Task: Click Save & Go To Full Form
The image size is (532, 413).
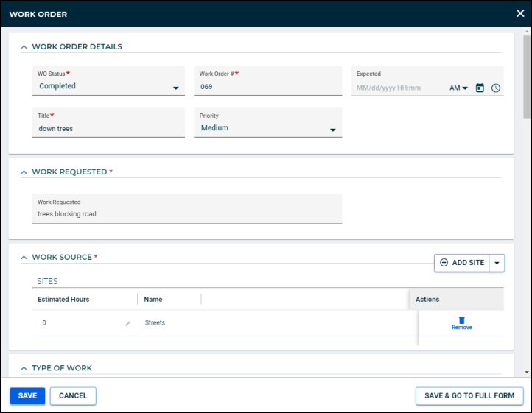Action: pos(469,396)
